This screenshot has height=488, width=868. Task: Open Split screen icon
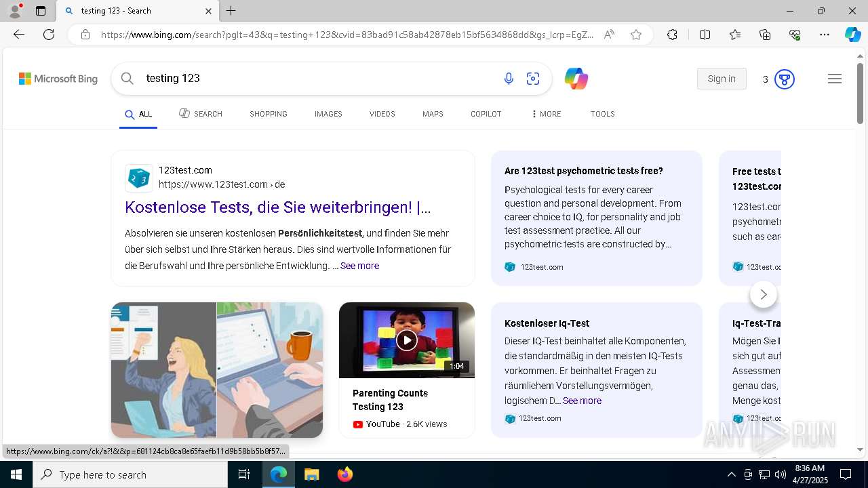(705, 35)
